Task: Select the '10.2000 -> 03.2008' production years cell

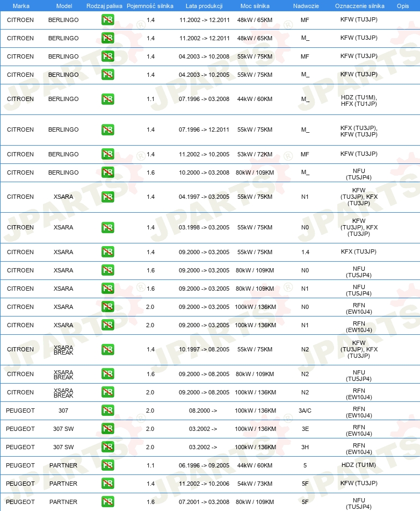Action: [204, 172]
